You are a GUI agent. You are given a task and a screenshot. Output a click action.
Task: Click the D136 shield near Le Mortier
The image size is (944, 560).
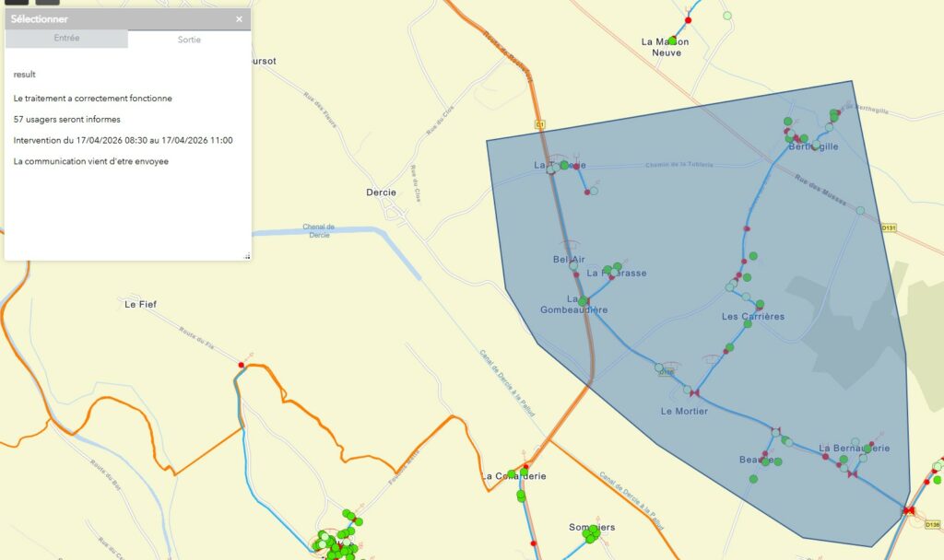pyautogui.click(x=665, y=372)
